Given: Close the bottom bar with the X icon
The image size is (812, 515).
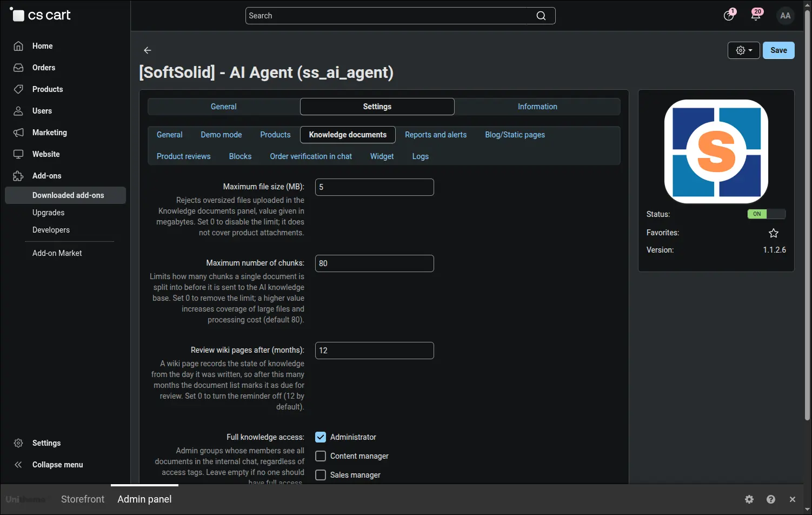Looking at the screenshot, I should [x=793, y=499].
